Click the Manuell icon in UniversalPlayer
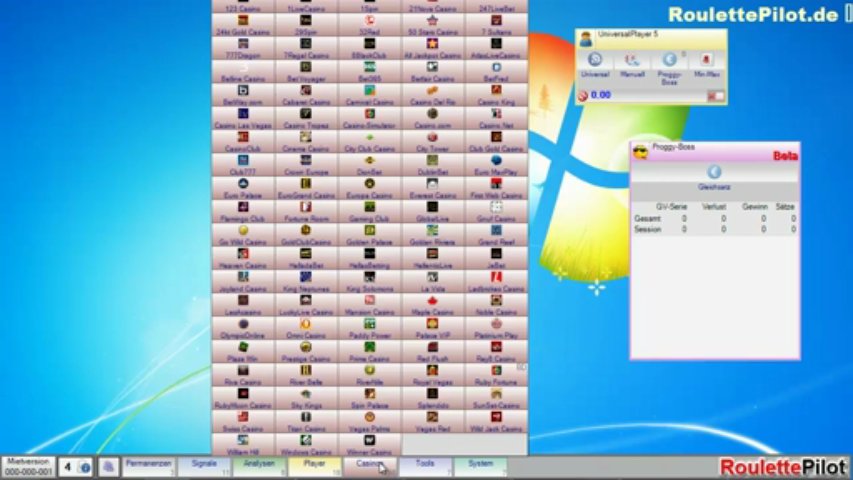853x480 pixels. (632, 65)
